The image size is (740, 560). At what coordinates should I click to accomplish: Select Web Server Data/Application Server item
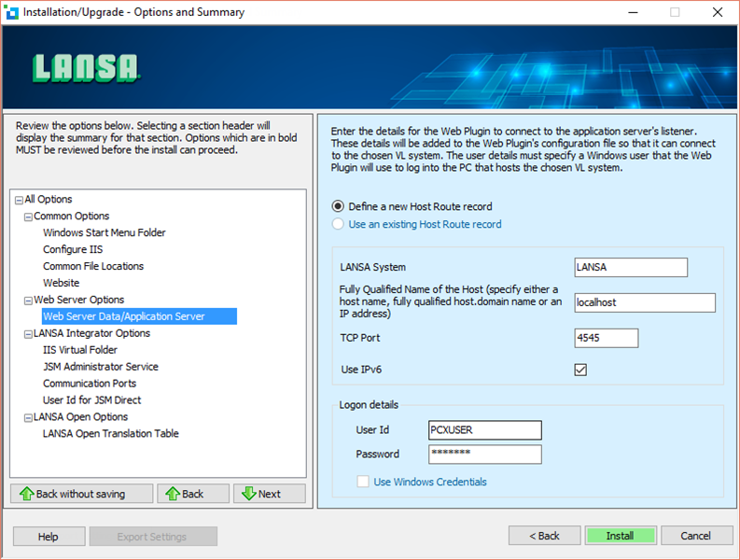[139, 316]
